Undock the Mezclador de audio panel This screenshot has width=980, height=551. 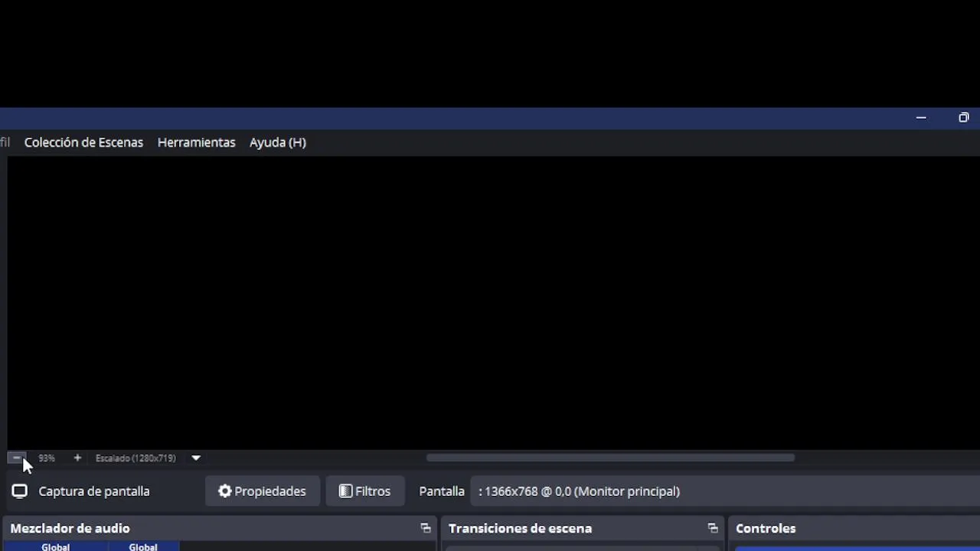click(426, 528)
